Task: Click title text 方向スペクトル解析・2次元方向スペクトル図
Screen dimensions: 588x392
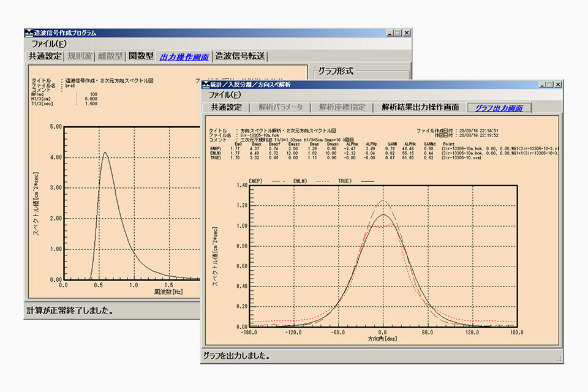Action: (288, 131)
